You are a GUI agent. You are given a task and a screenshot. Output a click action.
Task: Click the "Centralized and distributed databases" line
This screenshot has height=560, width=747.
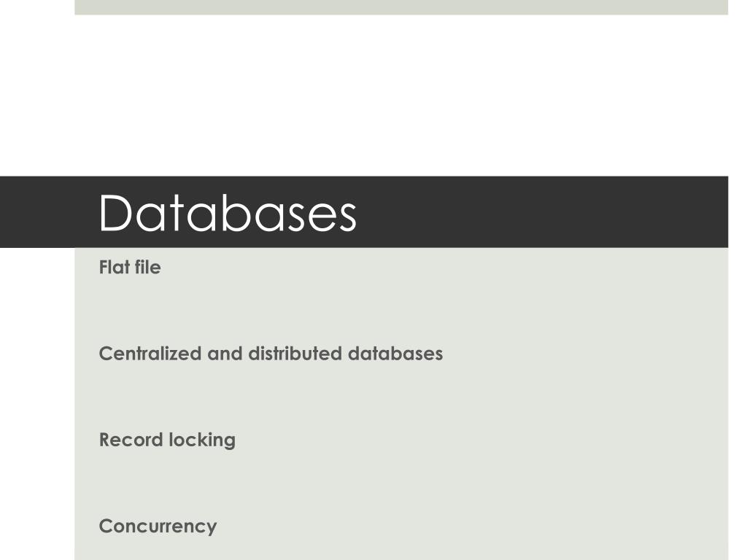[271, 354]
